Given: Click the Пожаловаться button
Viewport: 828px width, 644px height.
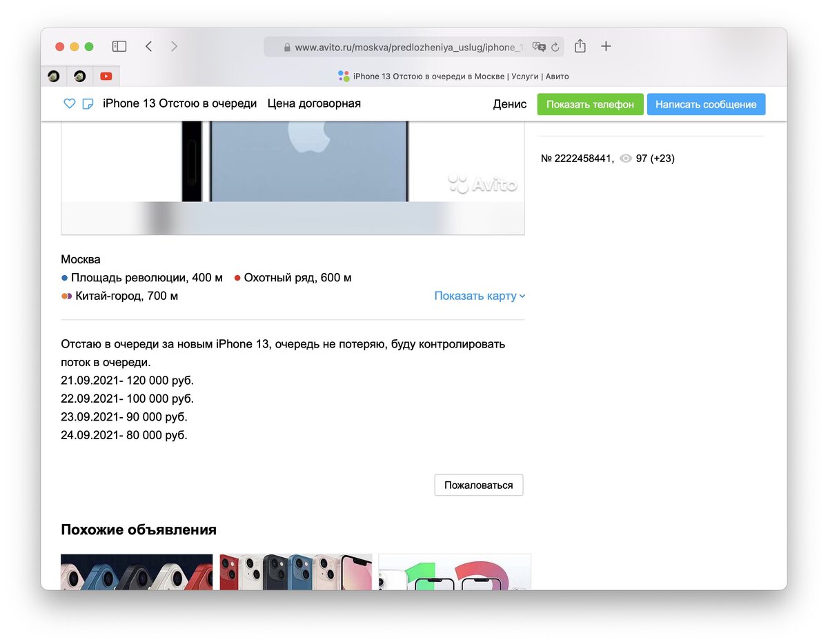Looking at the screenshot, I should pyautogui.click(x=479, y=485).
